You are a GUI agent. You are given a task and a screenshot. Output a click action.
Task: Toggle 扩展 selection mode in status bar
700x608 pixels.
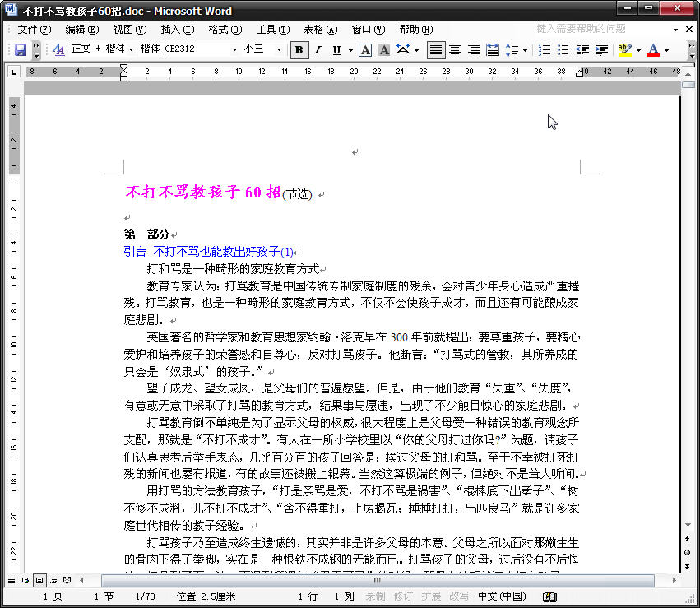tap(431, 596)
